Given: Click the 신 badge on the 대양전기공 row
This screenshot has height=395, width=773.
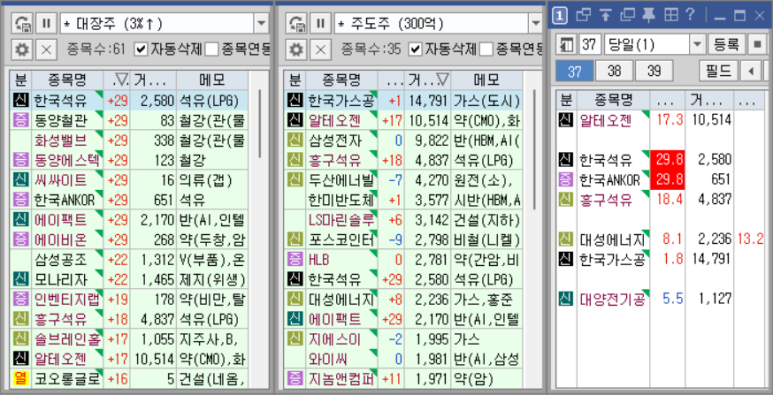Looking at the screenshot, I should (566, 299).
